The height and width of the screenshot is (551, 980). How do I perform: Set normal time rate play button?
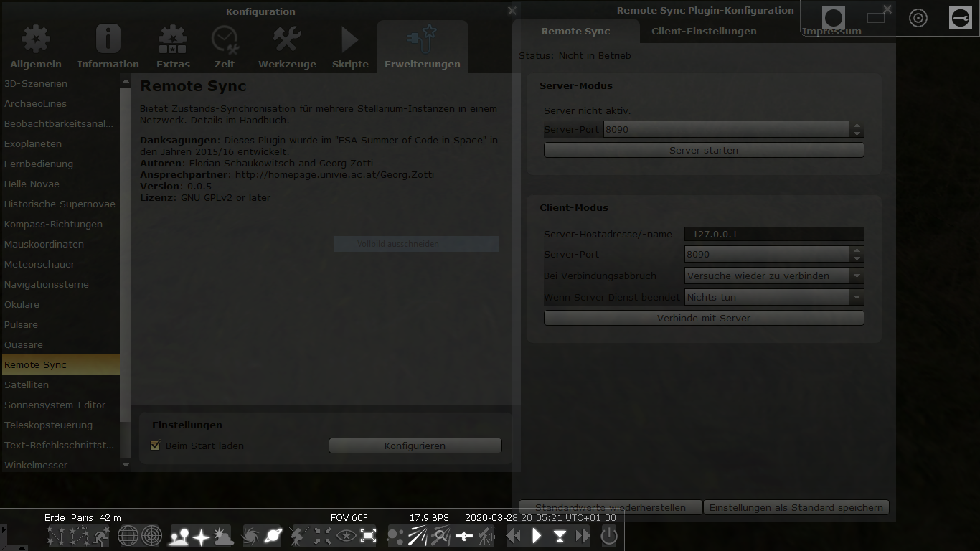[537, 536]
